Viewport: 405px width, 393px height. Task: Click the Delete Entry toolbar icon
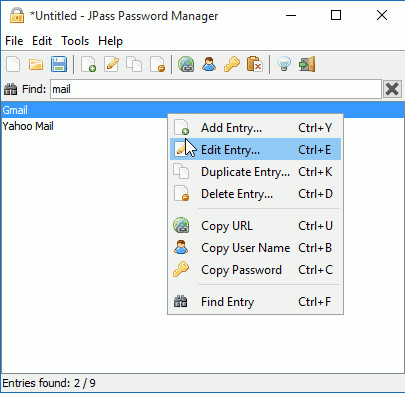coord(157,64)
